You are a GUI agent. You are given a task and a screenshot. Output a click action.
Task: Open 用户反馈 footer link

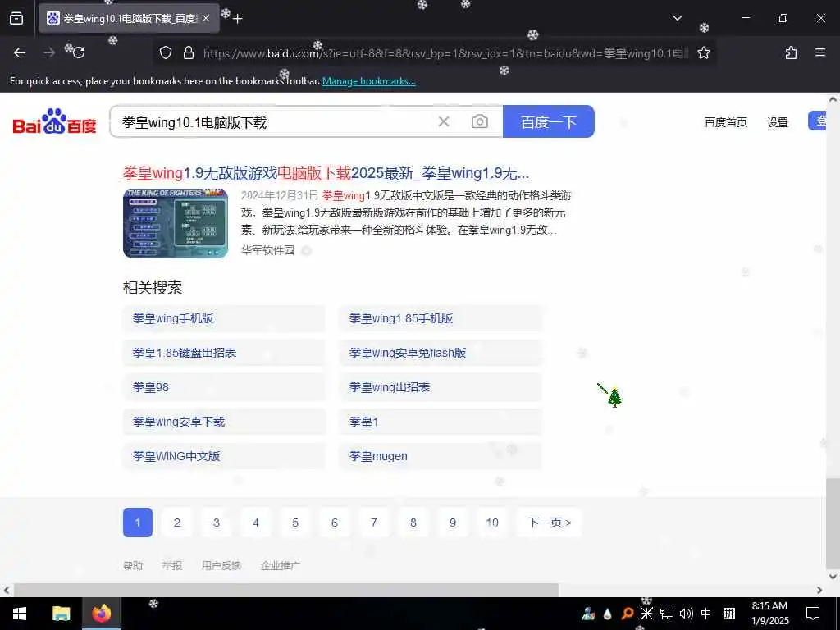click(x=221, y=565)
